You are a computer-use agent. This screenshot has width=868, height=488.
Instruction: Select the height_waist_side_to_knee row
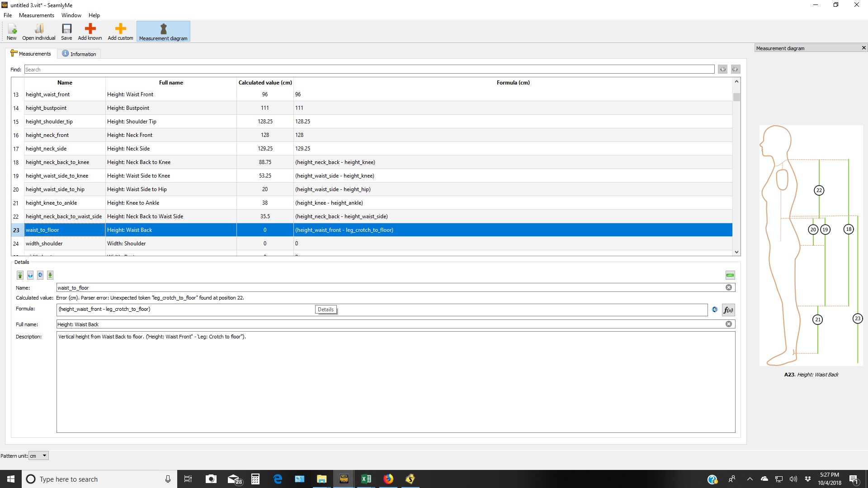pos(372,176)
